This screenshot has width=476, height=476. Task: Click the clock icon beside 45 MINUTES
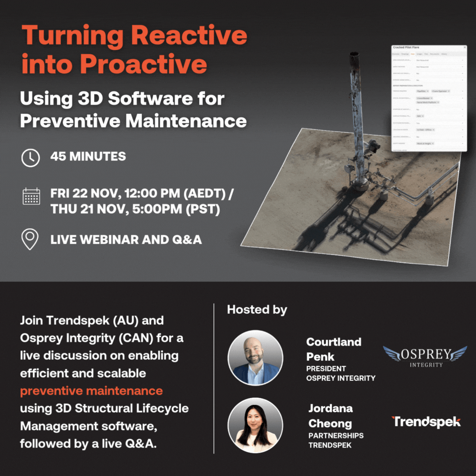[x=30, y=157]
